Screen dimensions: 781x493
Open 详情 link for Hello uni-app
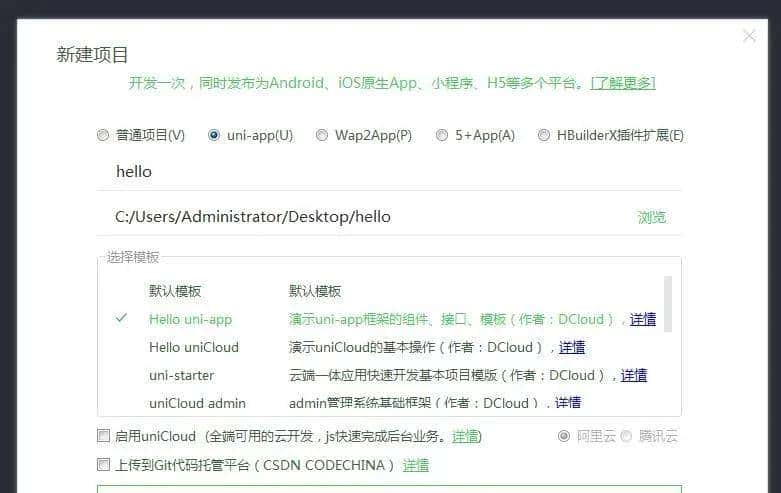643,319
